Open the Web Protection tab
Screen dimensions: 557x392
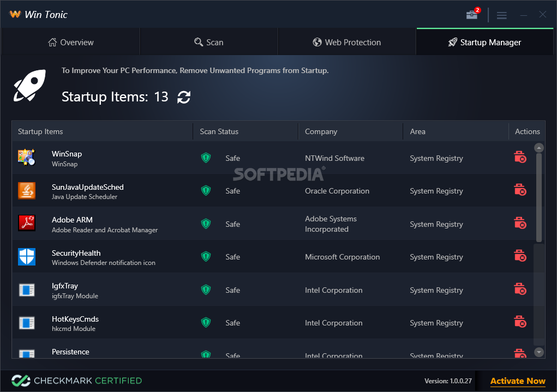(347, 43)
